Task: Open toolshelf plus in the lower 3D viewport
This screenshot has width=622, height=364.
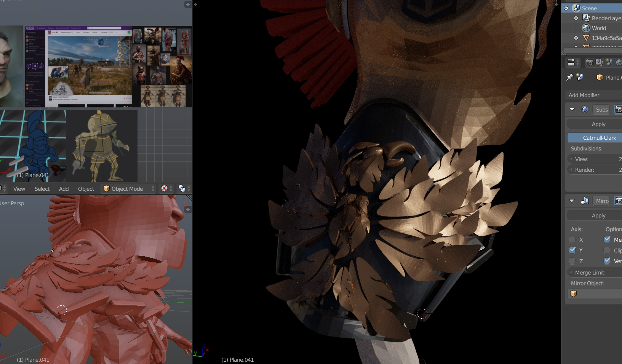Action: point(188,209)
